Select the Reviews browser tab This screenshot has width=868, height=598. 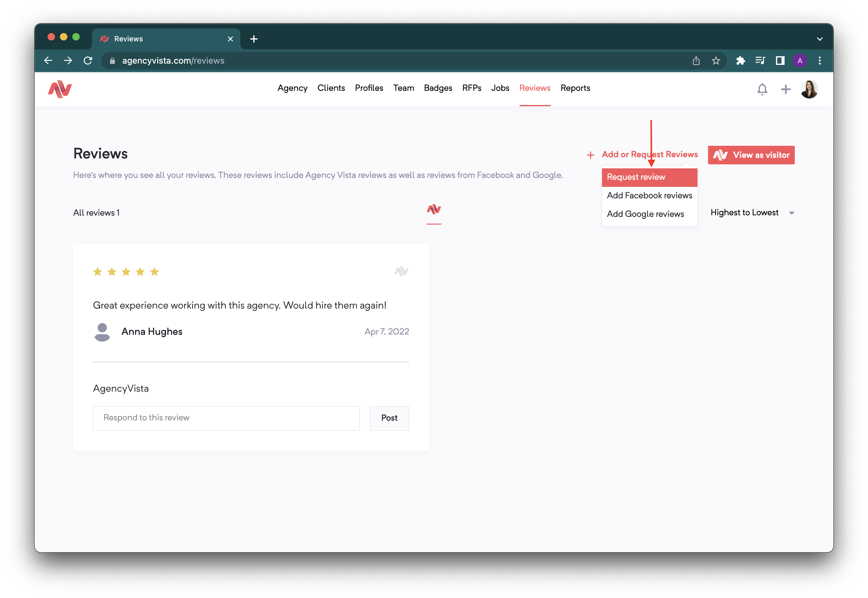pyautogui.click(x=166, y=39)
